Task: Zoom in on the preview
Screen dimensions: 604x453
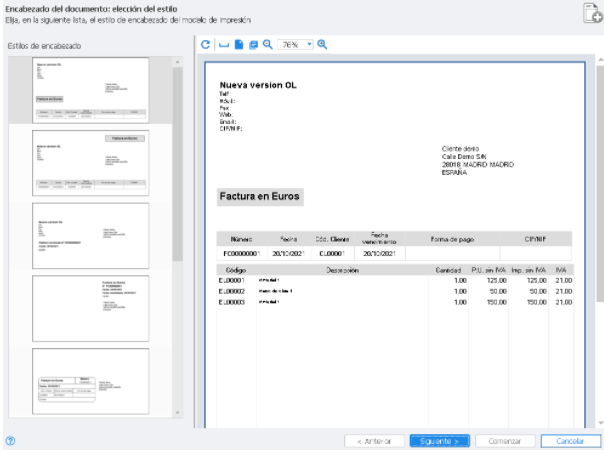Action: (x=322, y=45)
